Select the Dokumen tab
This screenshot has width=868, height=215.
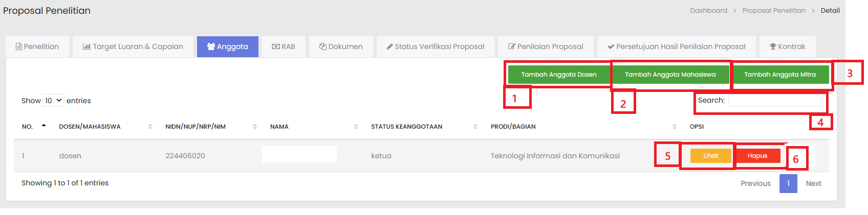(341, 46)
